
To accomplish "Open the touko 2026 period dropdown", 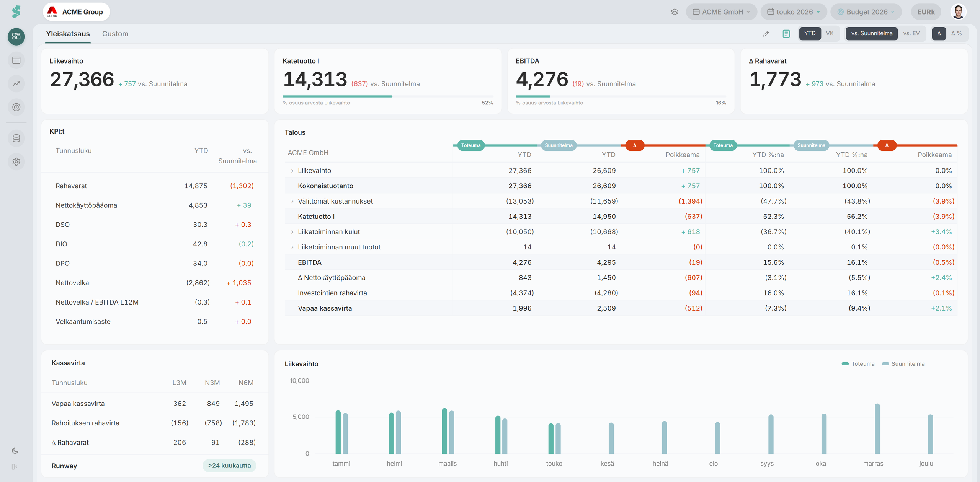I will (x=794, y=12).
